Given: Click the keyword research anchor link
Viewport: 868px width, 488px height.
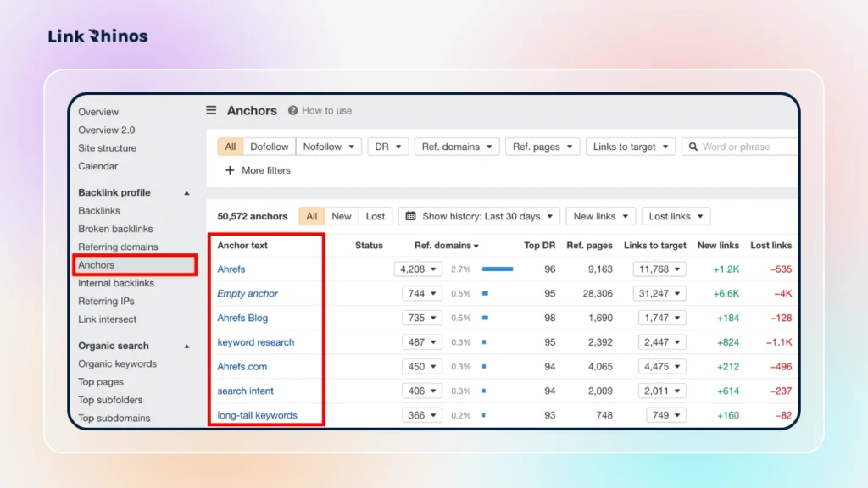Looking at the screenshot, I should [256, 342].
